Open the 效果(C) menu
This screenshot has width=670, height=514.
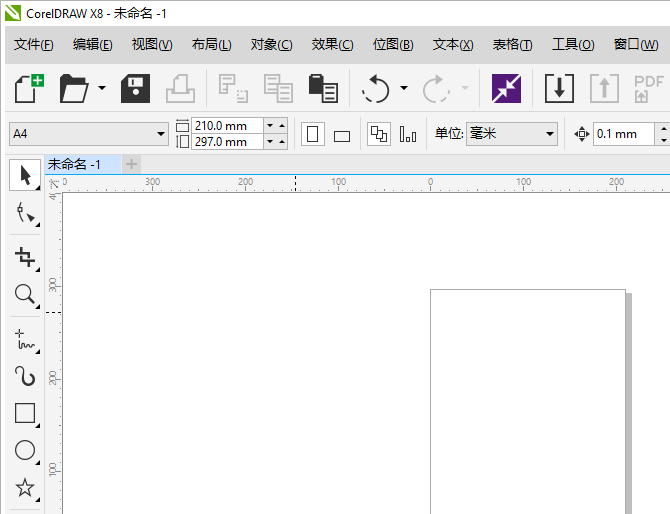(x=332, y=44)
